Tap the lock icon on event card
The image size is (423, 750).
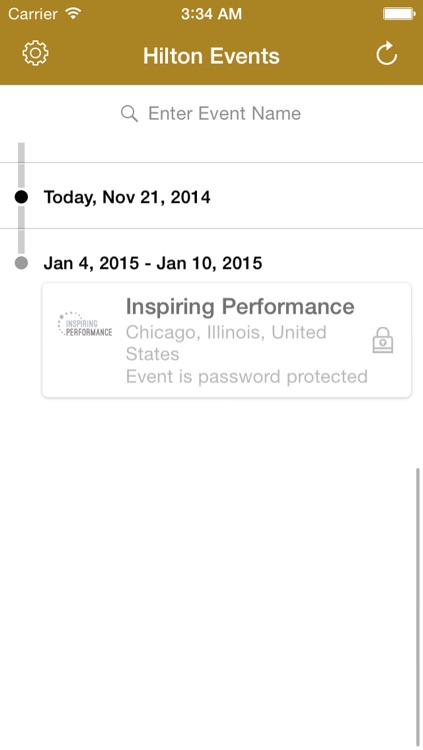[x=383, y=340]
